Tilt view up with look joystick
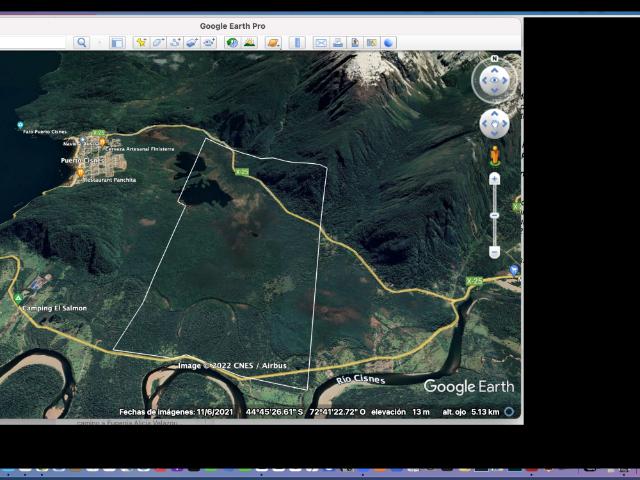This screenshot has width=640, height=480. click(494, 71)
